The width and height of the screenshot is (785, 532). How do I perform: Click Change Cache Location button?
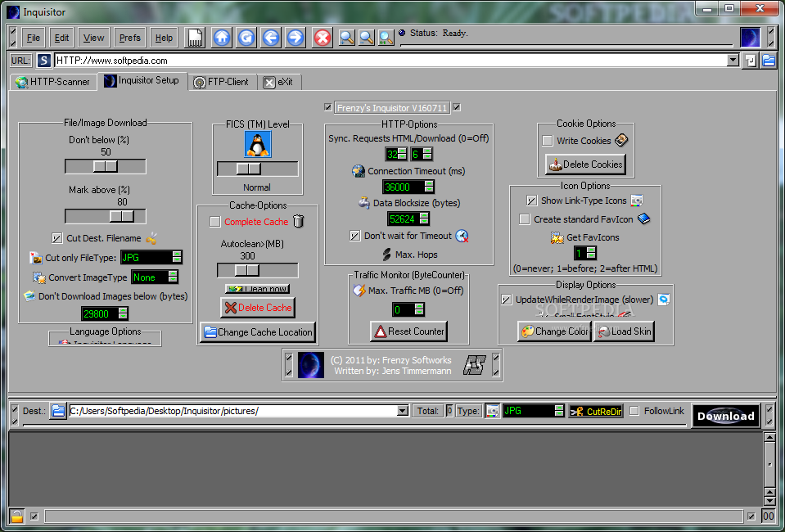tap(258, 331)
